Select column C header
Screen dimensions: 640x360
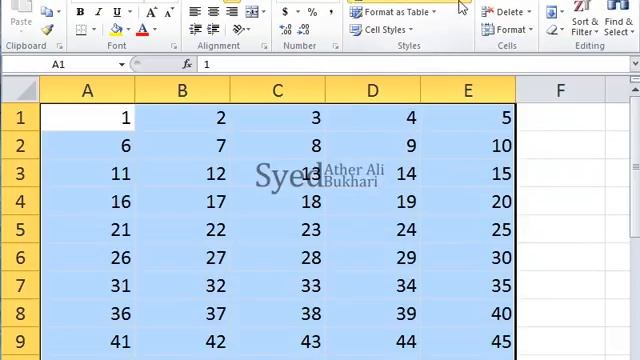point(278,90)
